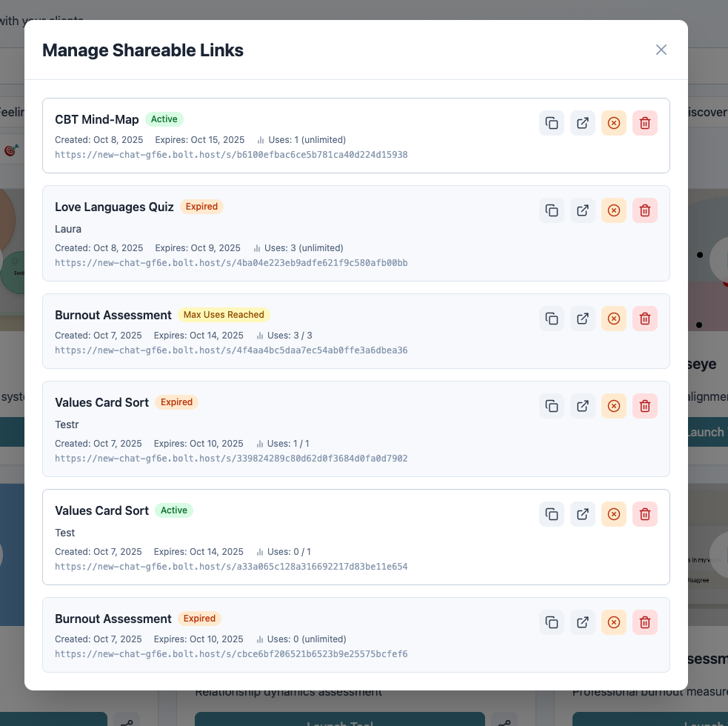This screenshot has height=726, width=728.
Task: Click the Love Languages Quiz URL text
Action: click(x=231, y=263)
